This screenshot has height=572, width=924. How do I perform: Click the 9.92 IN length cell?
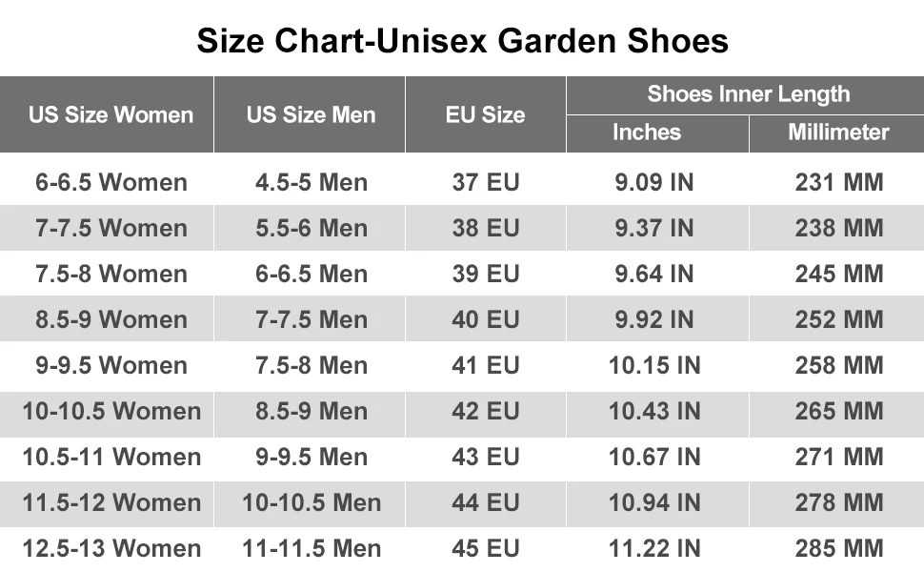coord(653,319)
